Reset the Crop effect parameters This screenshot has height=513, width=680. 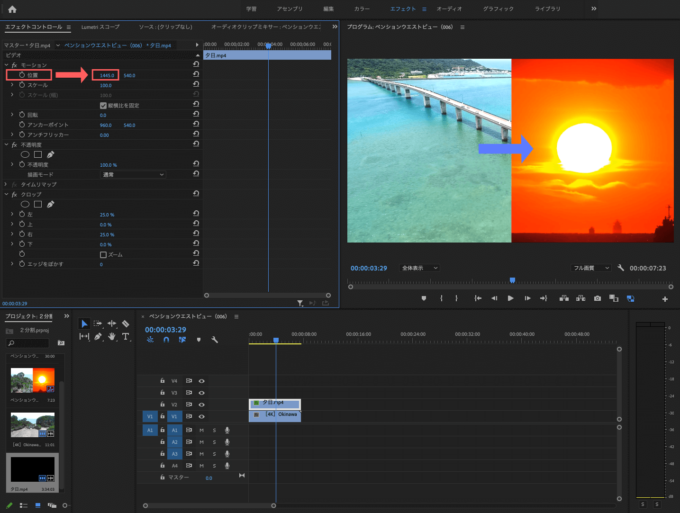[196, 194]
